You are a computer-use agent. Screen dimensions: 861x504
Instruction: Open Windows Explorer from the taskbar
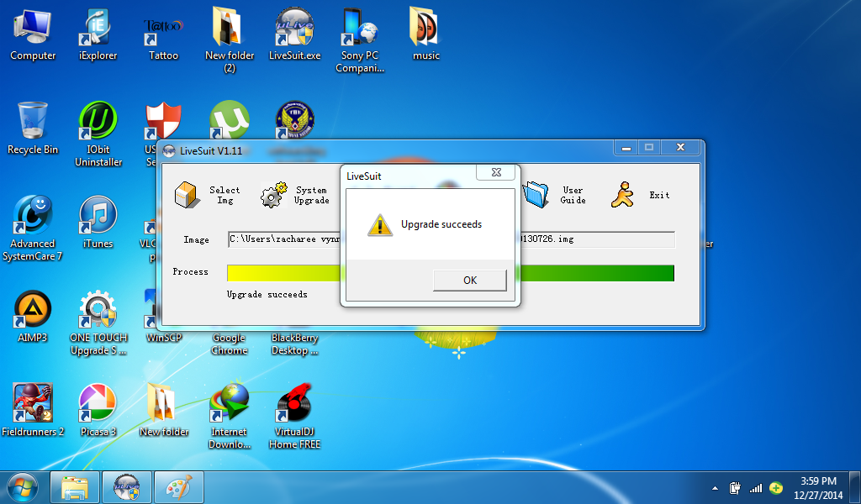point(76,487)
